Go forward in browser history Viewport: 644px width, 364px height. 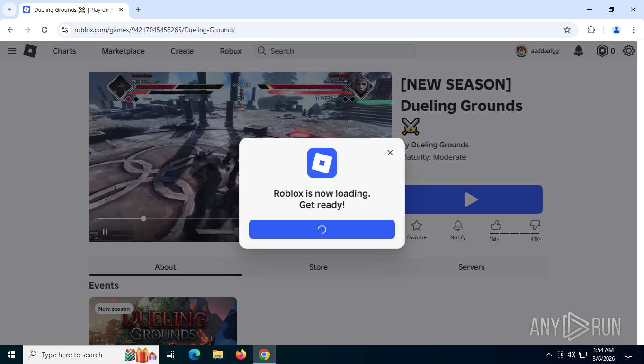point(27,30)
